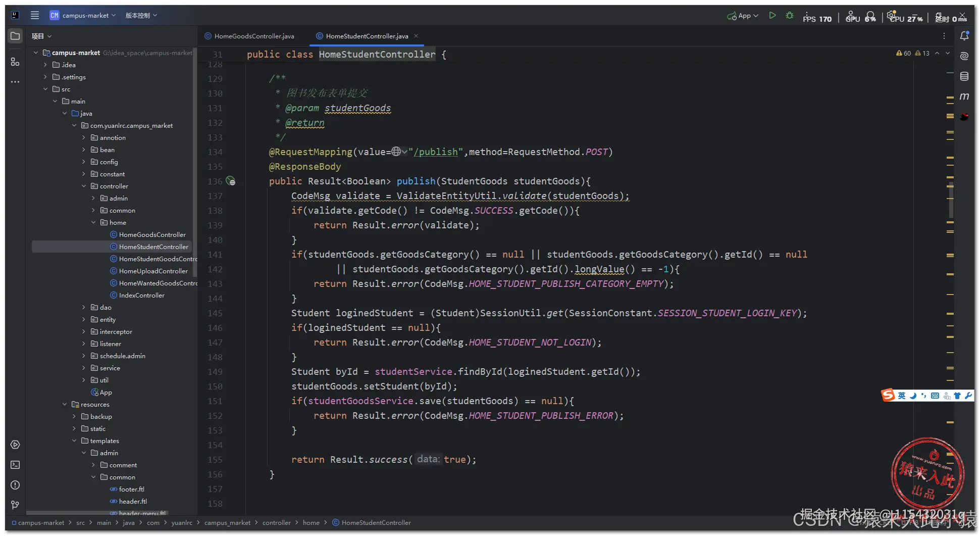The width and height of the screenshot is (980, 536).
Task: Open header.ftl template file
Action: (128, 501)
